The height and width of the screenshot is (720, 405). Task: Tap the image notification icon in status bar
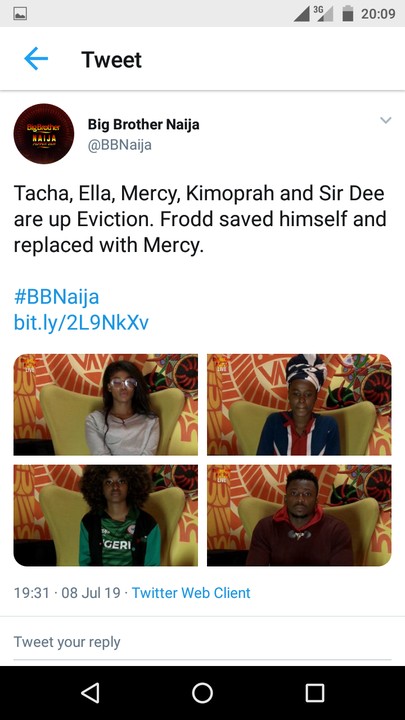pos(20,14)
